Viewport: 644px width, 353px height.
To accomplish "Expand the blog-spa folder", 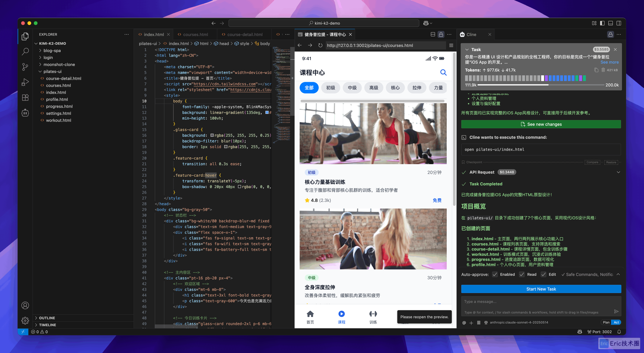I will [52, 51].
